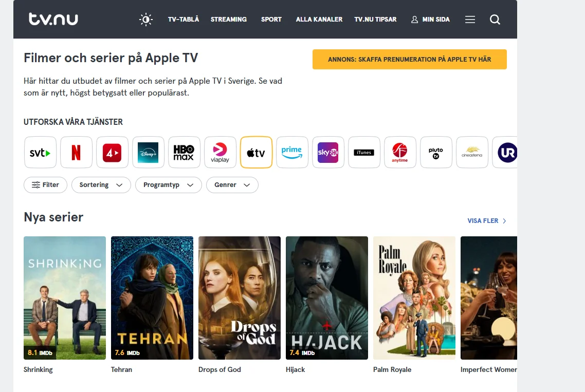Image resolution: width=585 pixels, height=392 pixels.
Task: Open the hamburger menu icon
Action: click(470, 20)
